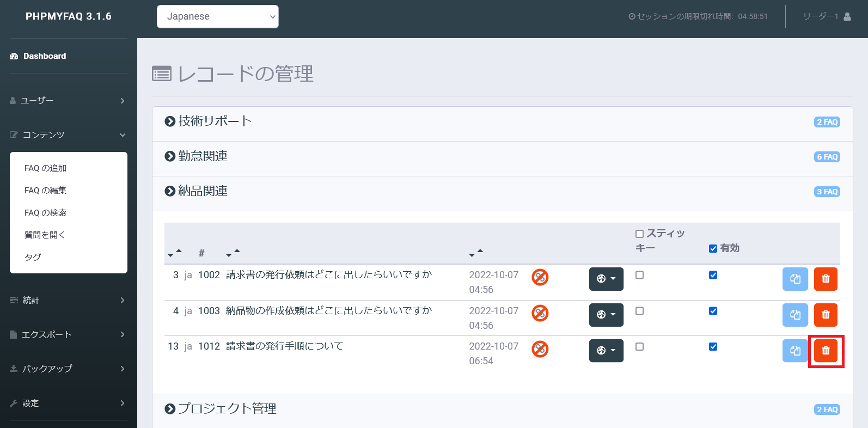Expand the ユーザー sidebar menu

69,101
